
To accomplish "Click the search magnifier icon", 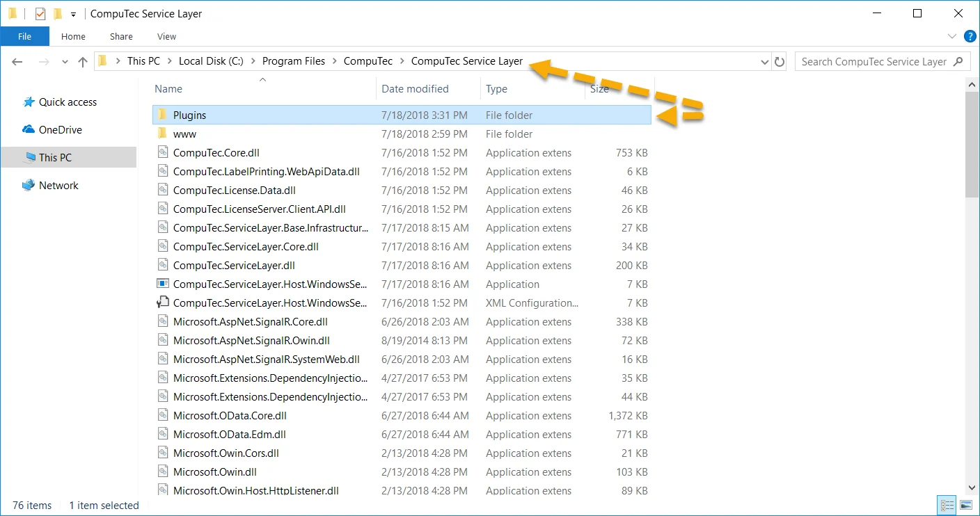I will pyautogui.click(x=959, y=61).
